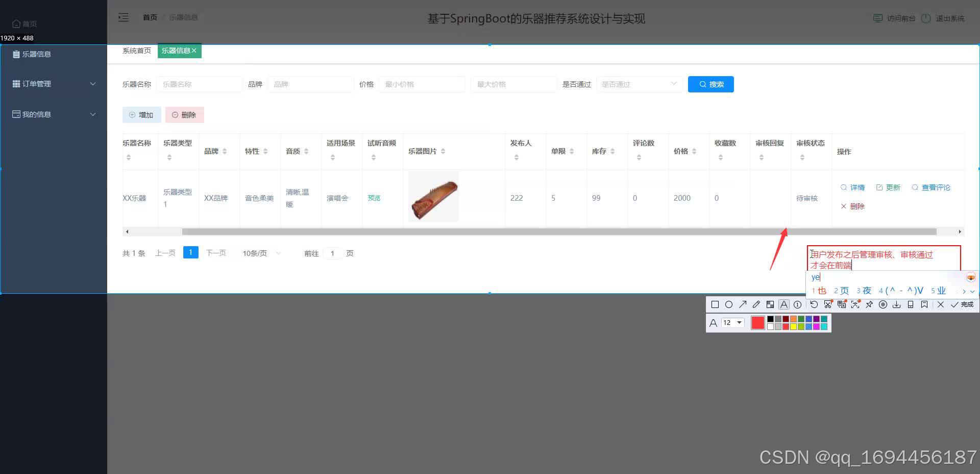Image resolution: width=980 pixels, height=474 pixels.
Task: Click the bookmark favorite icon
Action: point(924,304)
